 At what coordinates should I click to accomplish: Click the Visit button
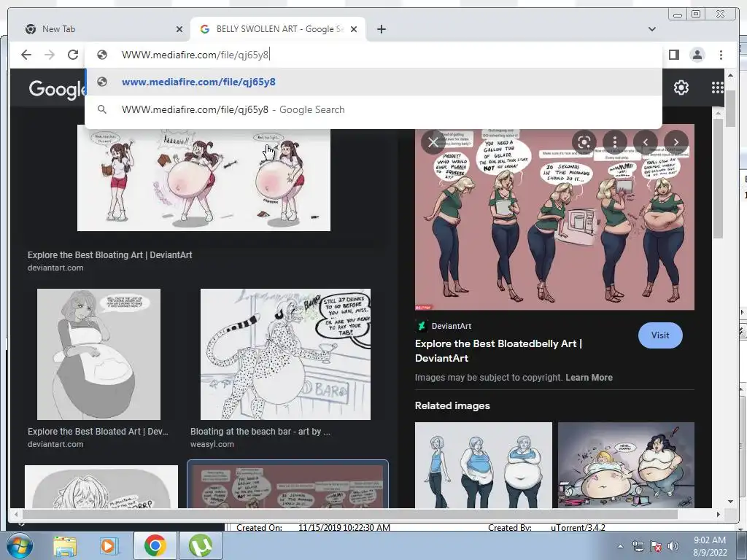(x=660, y=335)
